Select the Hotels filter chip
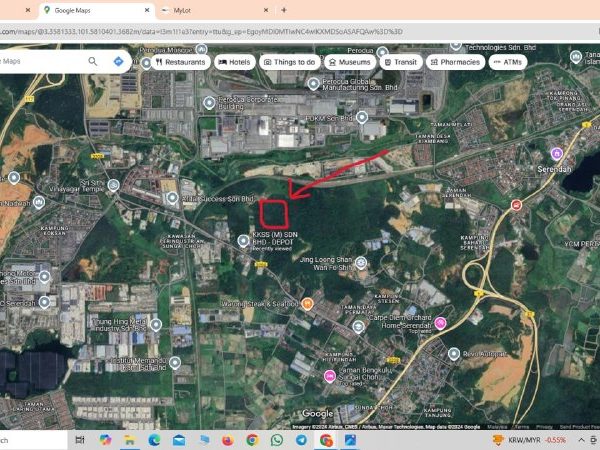 point(235,62)
